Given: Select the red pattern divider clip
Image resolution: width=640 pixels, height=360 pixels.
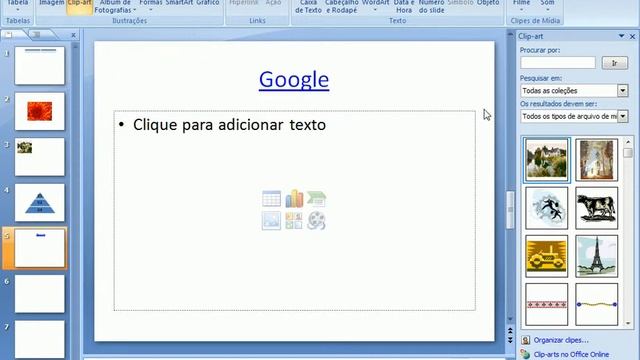Looking at the screenshot, I should (546, 304).
